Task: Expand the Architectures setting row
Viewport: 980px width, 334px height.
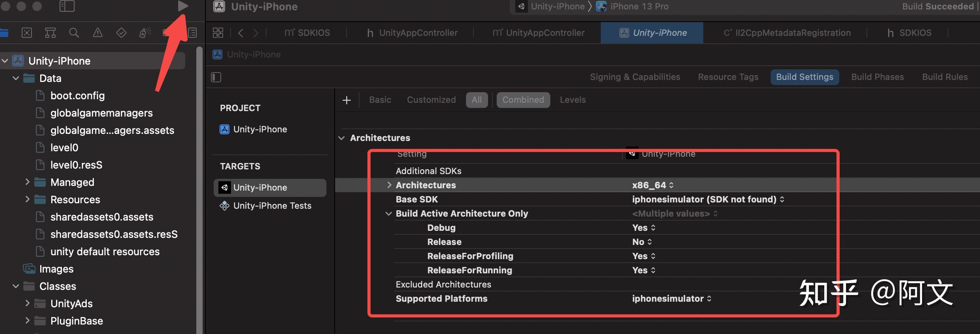Action: pyautogui.click(x=389, y=185)
